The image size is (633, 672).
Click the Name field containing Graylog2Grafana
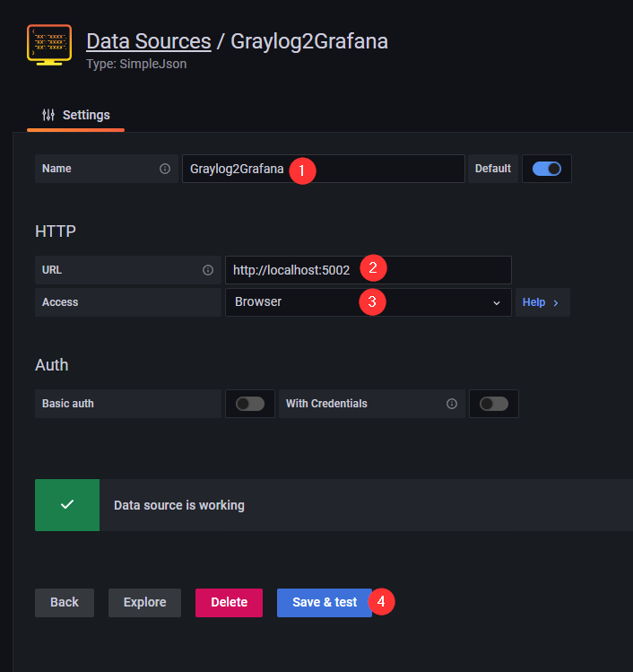(324, 169)
